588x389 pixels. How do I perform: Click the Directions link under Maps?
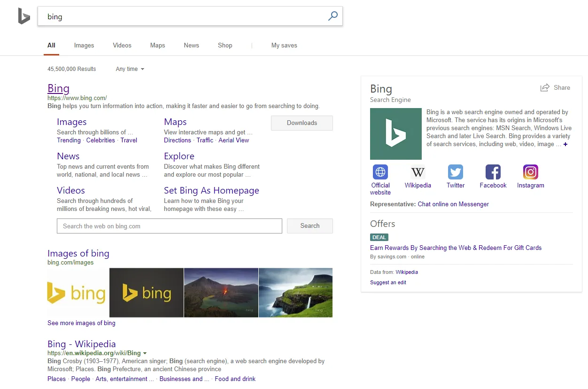click(178, 140)
